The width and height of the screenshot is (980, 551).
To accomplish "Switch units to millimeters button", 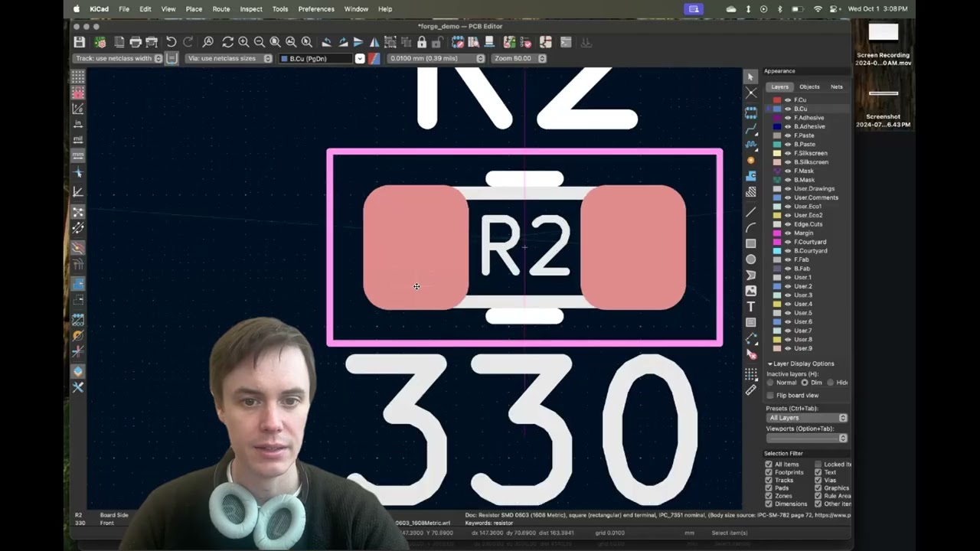I will [x=78, y=155].
